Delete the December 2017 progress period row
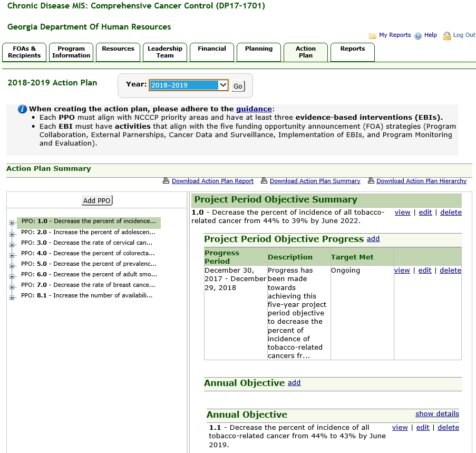 [x=450, y=270]
